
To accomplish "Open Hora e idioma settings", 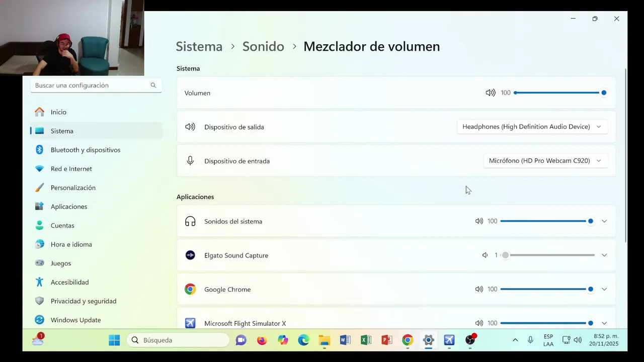I will (96, 244).
